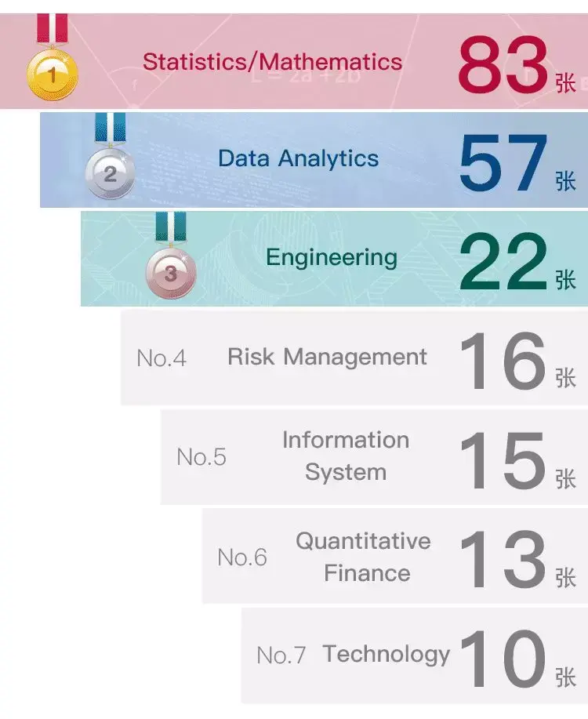Click the blue number 57
Viewport: 588px width, 719px height.
[x=503, y=163]
